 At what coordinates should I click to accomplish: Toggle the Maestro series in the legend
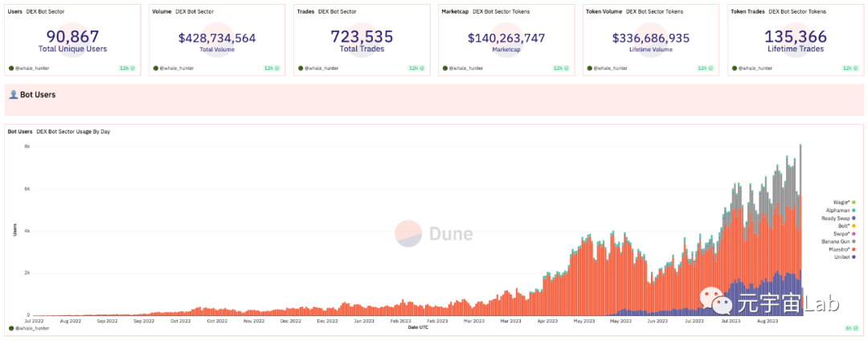pyautogui.click(x=841, y=249)
